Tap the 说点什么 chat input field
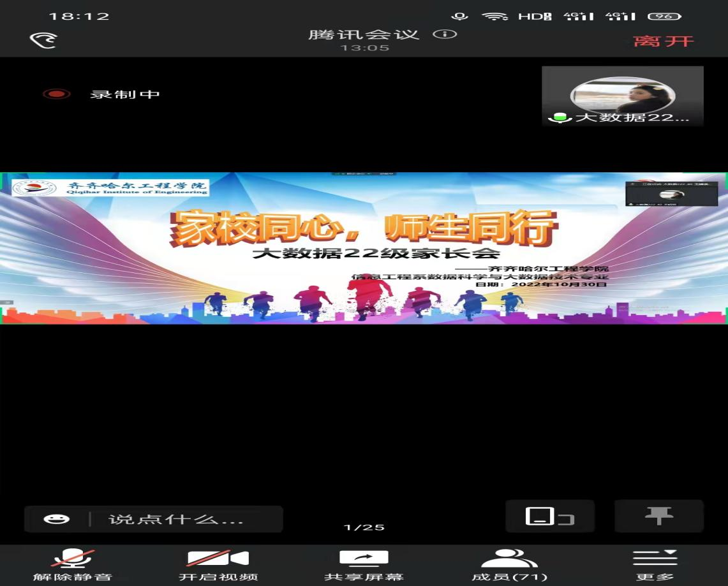 pos(185,519)
